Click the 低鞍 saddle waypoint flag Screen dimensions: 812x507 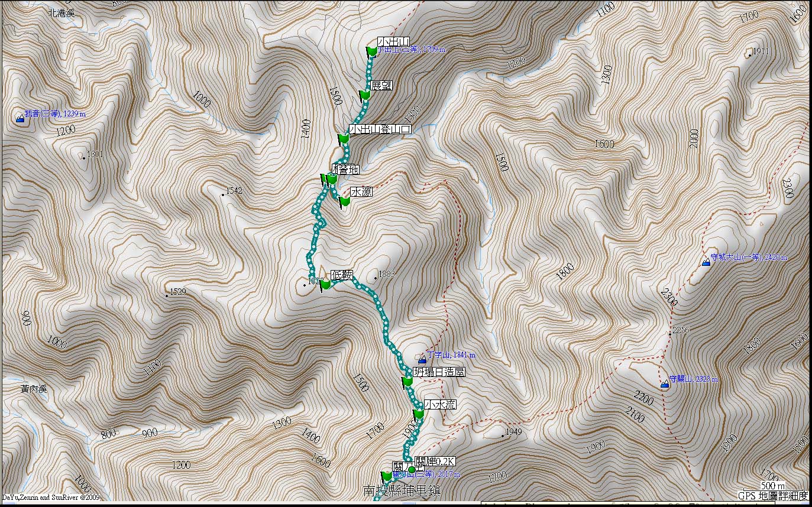(325, 285)
